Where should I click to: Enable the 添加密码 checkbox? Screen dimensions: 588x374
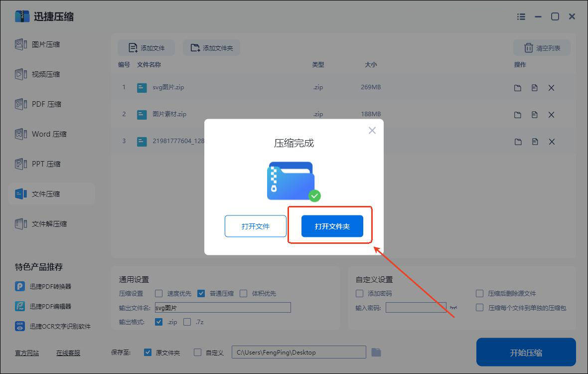[360, 293]
